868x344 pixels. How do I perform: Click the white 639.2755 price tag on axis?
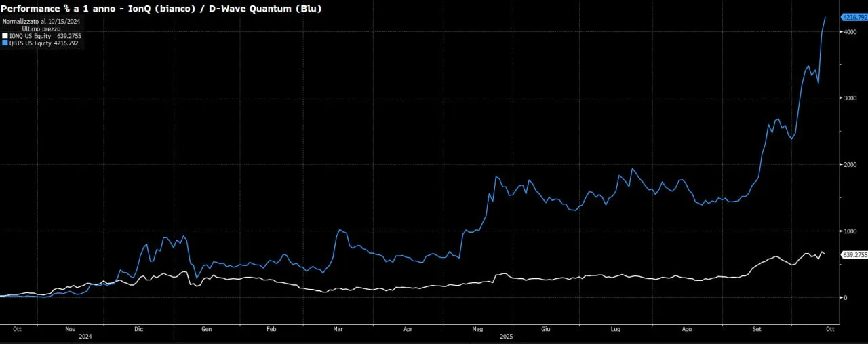(855, 254)
